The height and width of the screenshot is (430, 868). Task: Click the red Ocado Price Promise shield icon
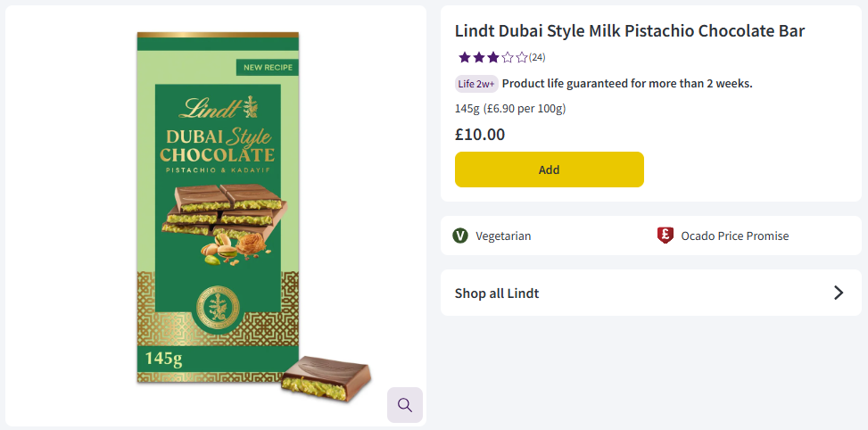click(x=665, y=236)
